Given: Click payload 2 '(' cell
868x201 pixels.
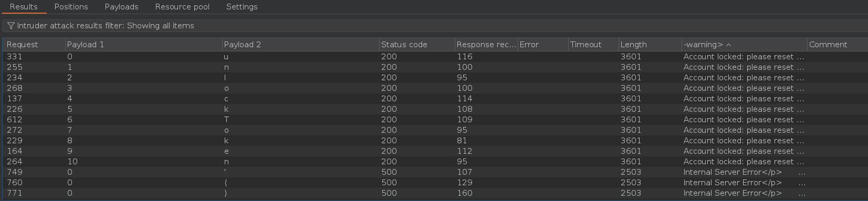Looking at the screenshot, I should 300,183.
